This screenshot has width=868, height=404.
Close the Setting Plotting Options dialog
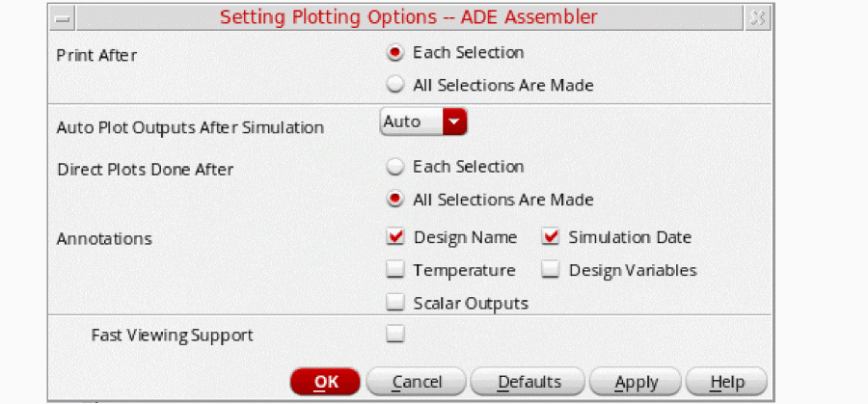(x=757, y=17)
